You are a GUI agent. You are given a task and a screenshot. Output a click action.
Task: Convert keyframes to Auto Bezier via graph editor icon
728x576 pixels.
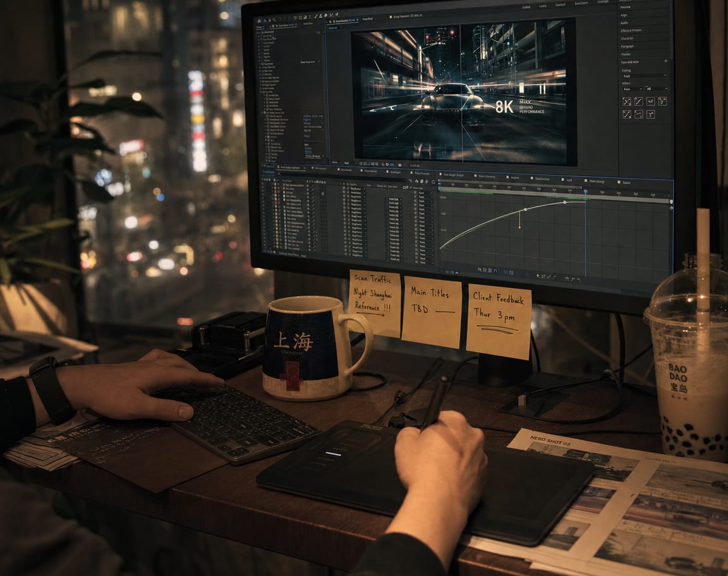[x=554, y=277]
